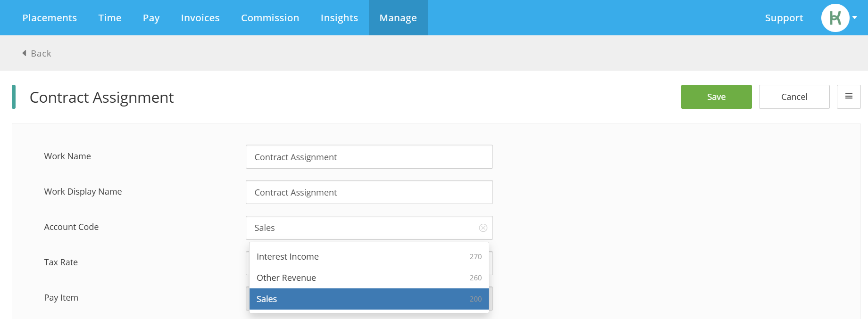
Task: Choose Interest Income 270 option
Action: pyautogui.click(x=369, y=256)
